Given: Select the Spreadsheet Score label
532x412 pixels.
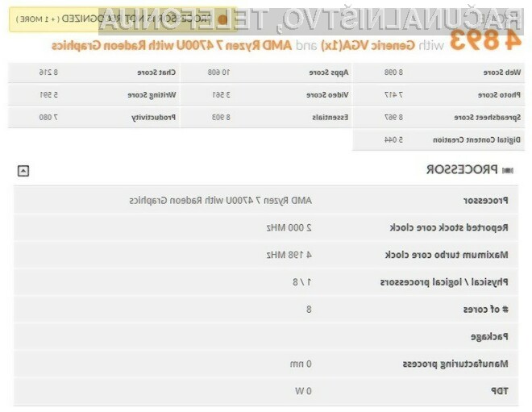Looking at the screenshot, I should click(x=487, y=118).
